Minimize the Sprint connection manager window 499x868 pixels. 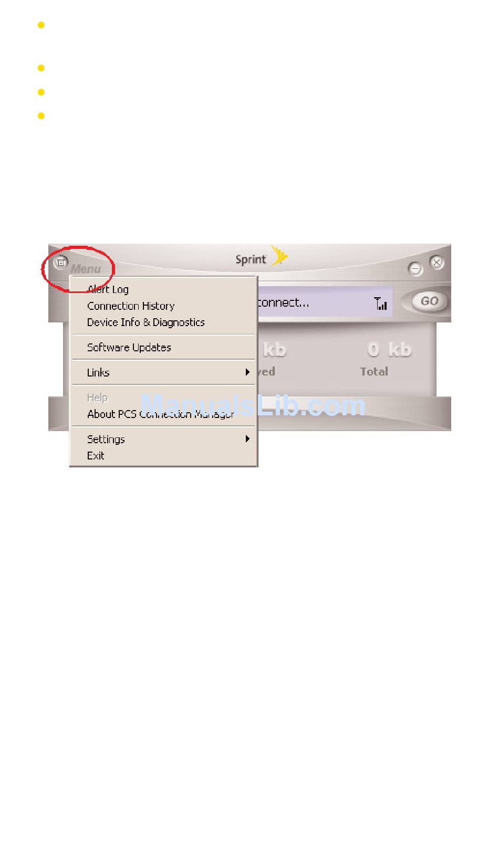click(415, 269)
